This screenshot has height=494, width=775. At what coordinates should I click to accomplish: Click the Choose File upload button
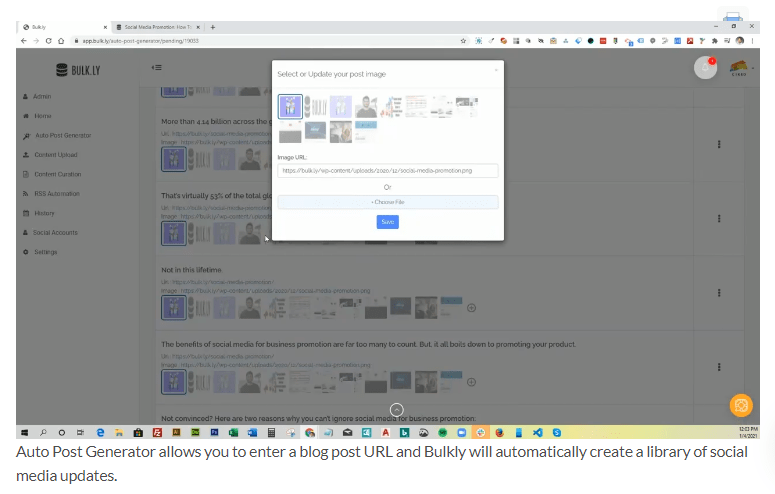click(388, 202)
